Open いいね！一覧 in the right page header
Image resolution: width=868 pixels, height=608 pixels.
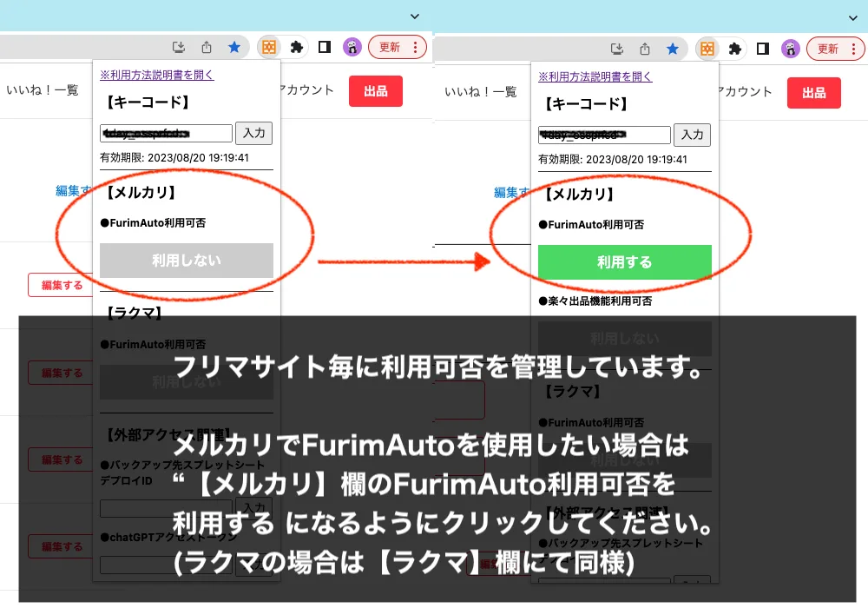click(x=481, y=91)
